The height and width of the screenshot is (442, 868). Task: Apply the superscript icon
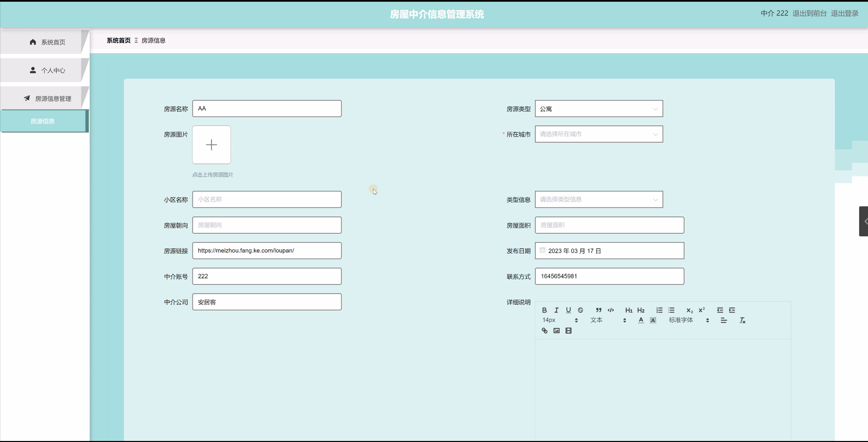tap(701, 310)
